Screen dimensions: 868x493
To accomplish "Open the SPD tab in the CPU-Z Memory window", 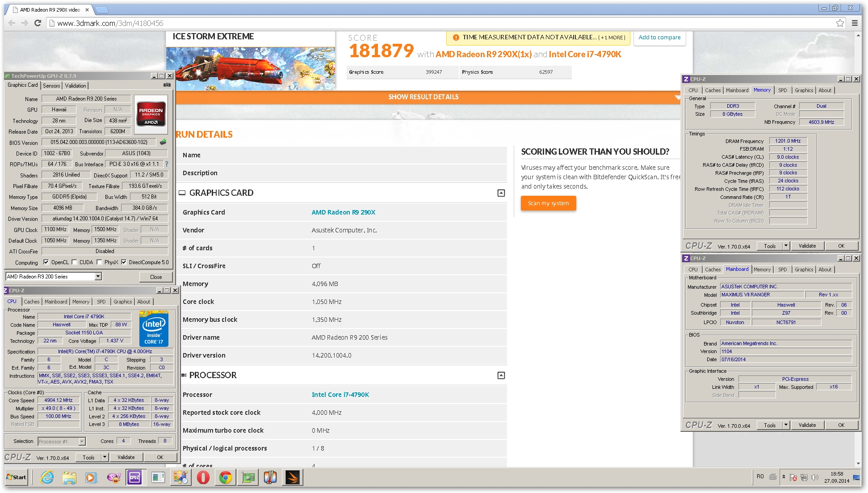I will 783,90.
